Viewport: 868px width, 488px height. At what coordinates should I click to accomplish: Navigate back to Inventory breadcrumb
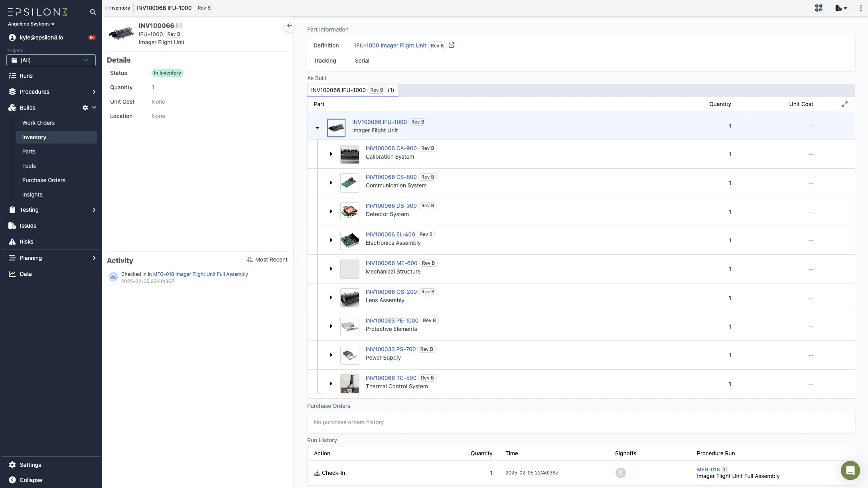point(118,8)
